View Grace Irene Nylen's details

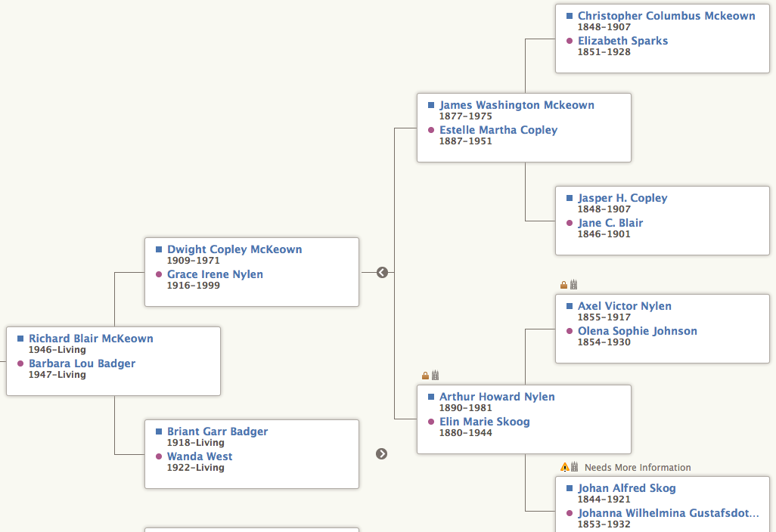click(215, 274)
